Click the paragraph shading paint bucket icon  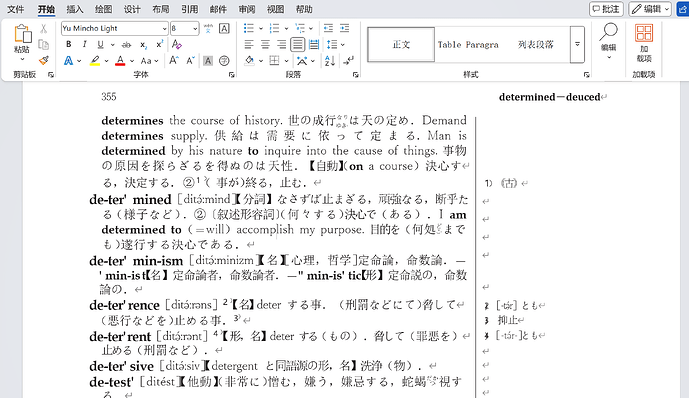tap(250, 61)
